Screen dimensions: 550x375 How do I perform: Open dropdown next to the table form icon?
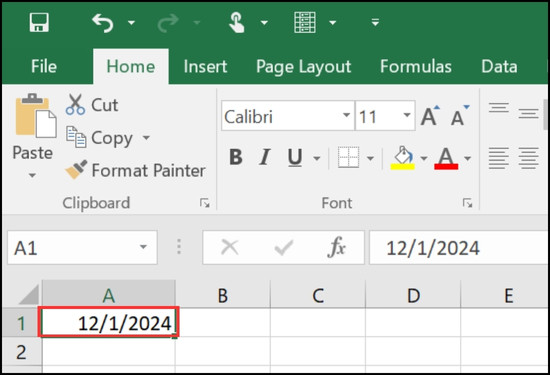333,23
